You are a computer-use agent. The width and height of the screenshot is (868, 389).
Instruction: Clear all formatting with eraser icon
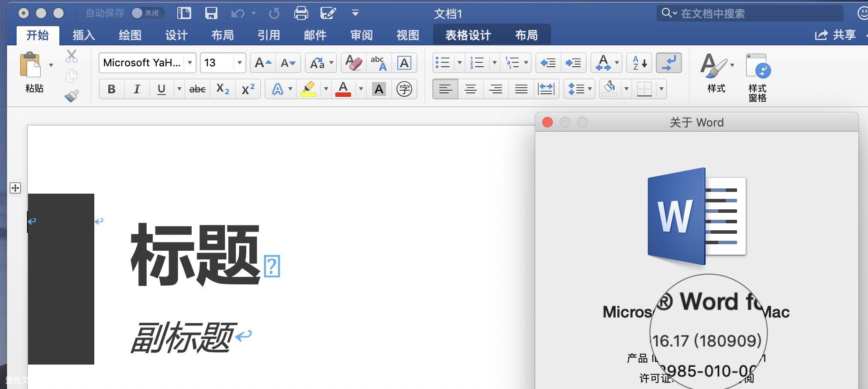354,63
